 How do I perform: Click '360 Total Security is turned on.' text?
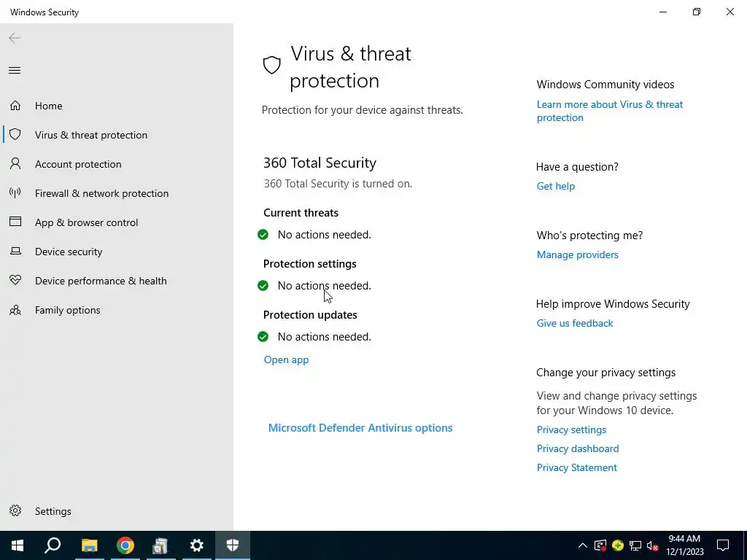tap(338, 184)
